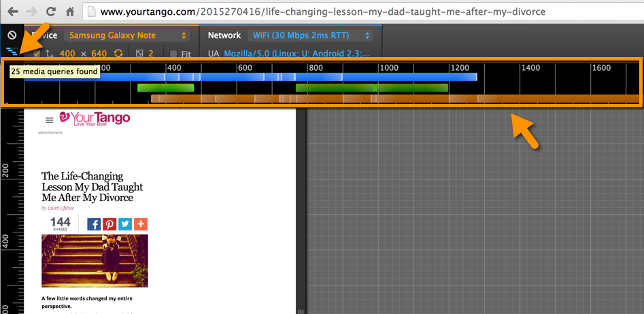Open the YourTango hamburger menu
Image resolution: width=644 pixels, height=314 pixels.
(x=49, y=120)
